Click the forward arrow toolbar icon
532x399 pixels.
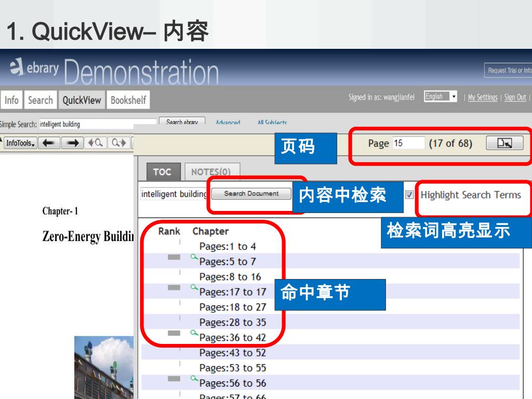(x=72, y=143)
